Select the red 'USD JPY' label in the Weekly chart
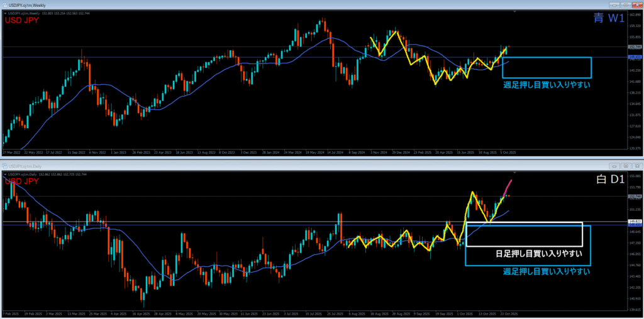 click(21, 20)
